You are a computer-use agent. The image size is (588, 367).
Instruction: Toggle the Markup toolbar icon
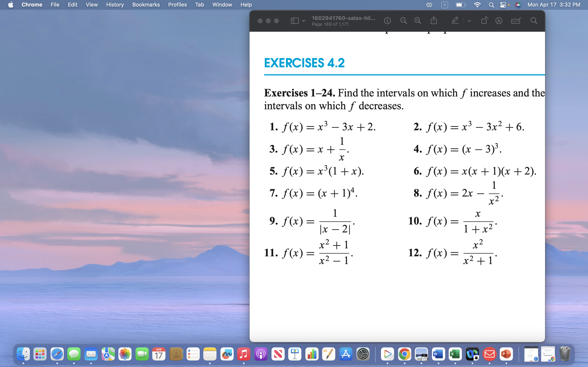499,21
